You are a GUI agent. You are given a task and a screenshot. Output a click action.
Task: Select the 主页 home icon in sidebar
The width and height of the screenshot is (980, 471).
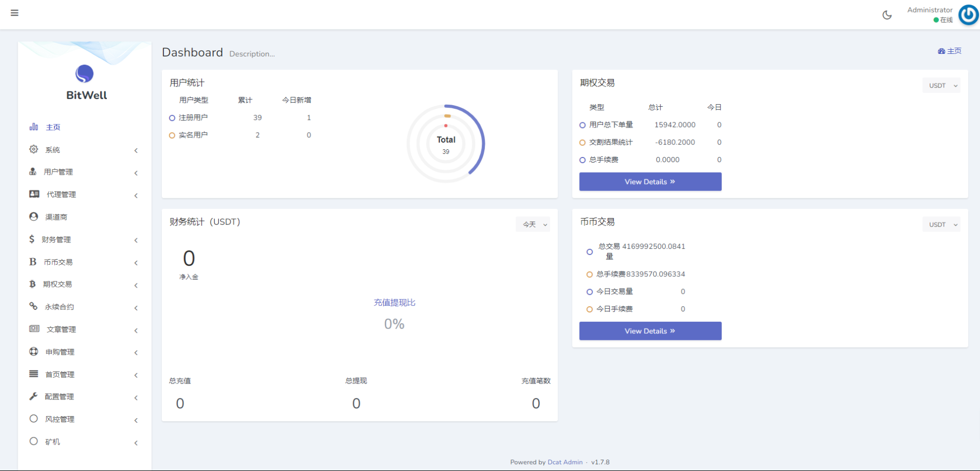[33, 126]
